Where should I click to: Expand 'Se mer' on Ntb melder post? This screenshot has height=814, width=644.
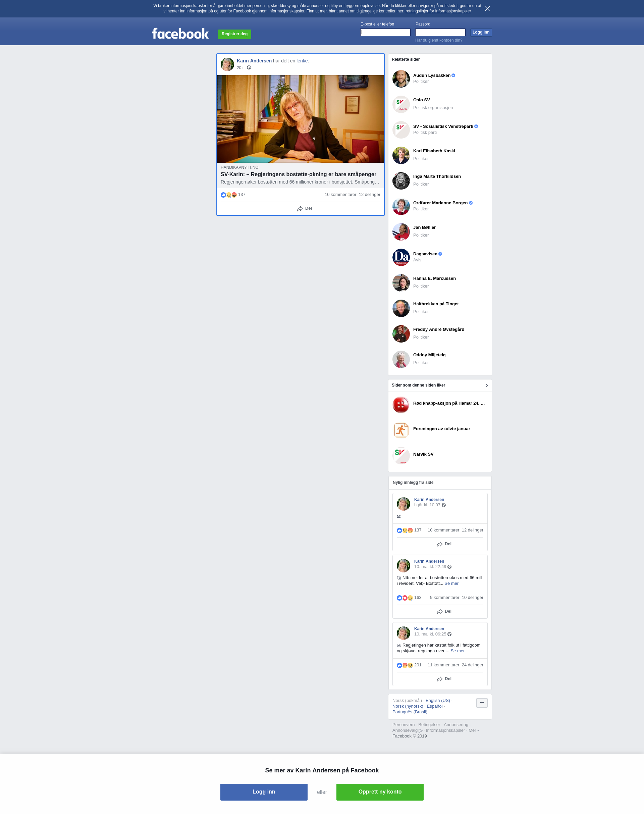pos(451,583)
